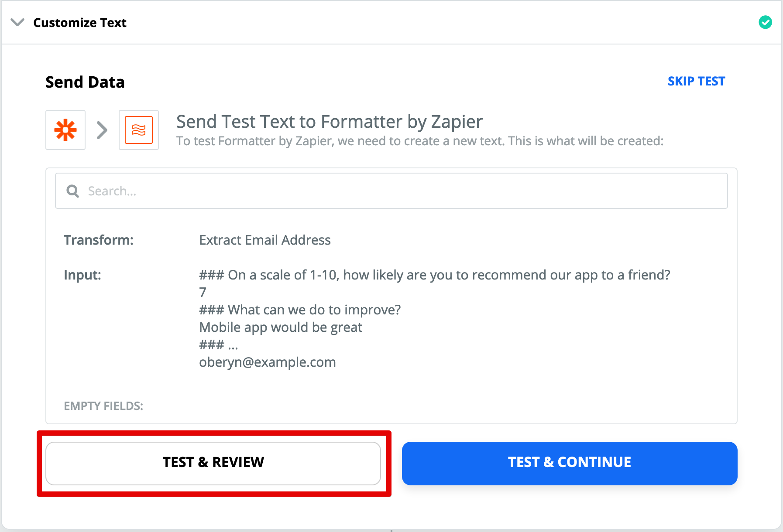
Task: Click the Send Test Text to Formatter heading
Action: [330, 122]
